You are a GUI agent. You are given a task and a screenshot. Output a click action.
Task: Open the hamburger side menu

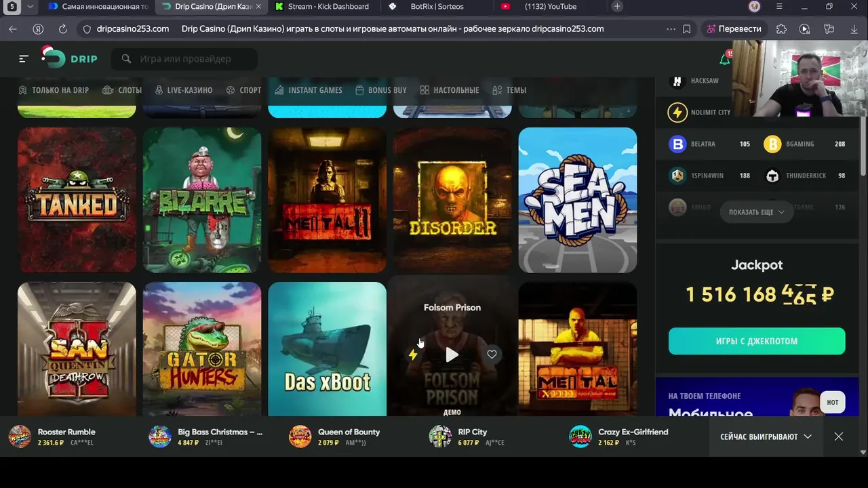coord(24,59)
